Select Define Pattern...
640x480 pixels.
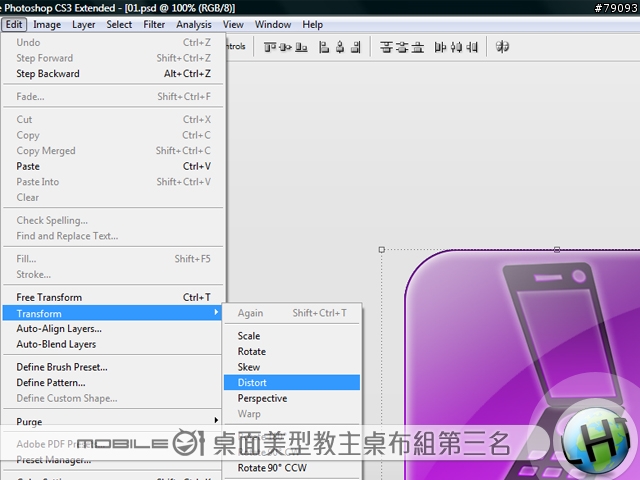click(112, 382)
